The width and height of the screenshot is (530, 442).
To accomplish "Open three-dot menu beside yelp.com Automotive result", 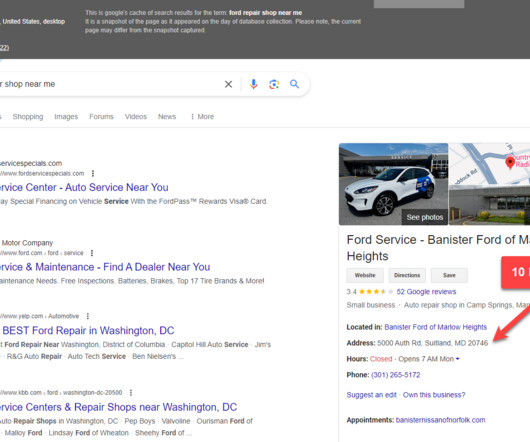I will (88, 316).
